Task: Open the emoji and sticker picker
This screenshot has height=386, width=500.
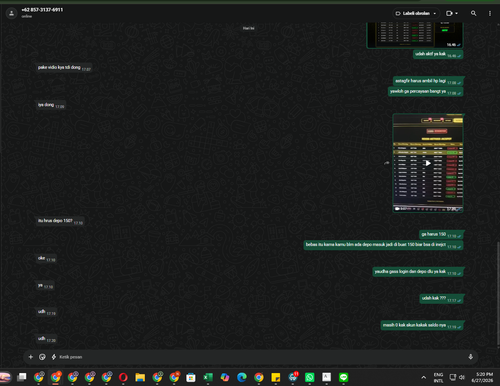Action: 42,357
